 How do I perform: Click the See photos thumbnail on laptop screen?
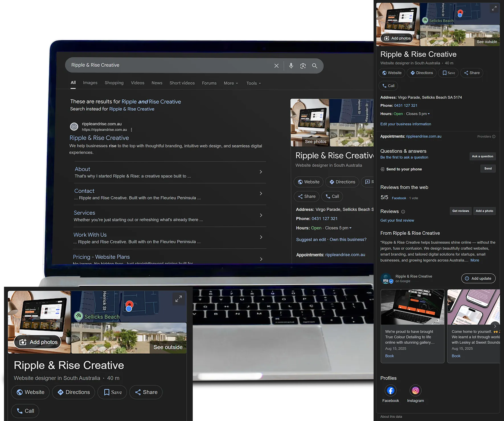(310, 123)
